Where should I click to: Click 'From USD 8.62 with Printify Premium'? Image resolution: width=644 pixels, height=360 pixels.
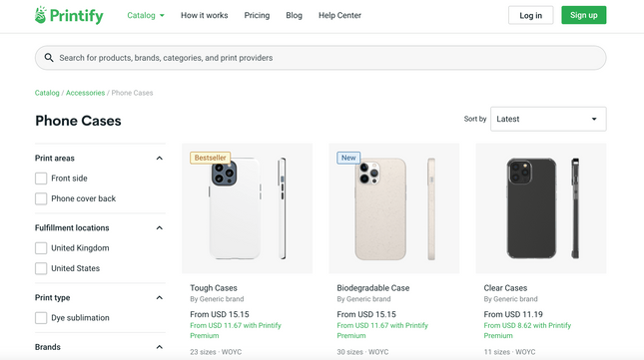[x=527, y=330]
